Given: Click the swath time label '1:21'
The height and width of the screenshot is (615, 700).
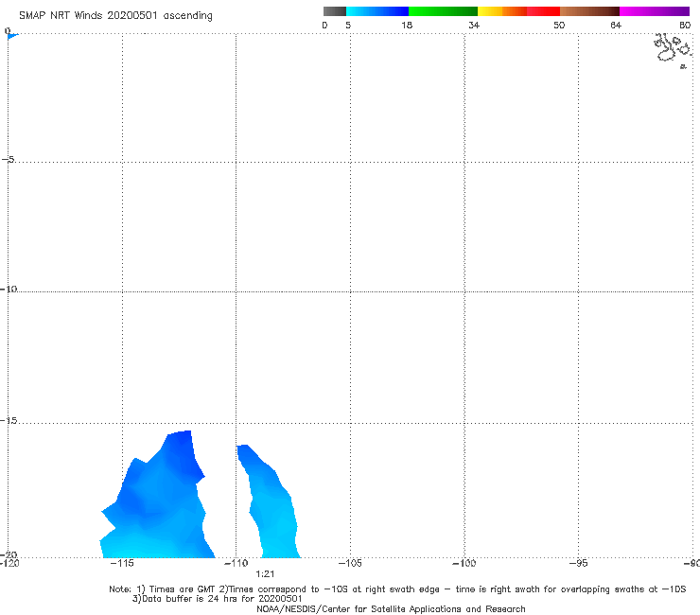Looking at the screenshot, I should pyautogui.click(x=265, y=574).
